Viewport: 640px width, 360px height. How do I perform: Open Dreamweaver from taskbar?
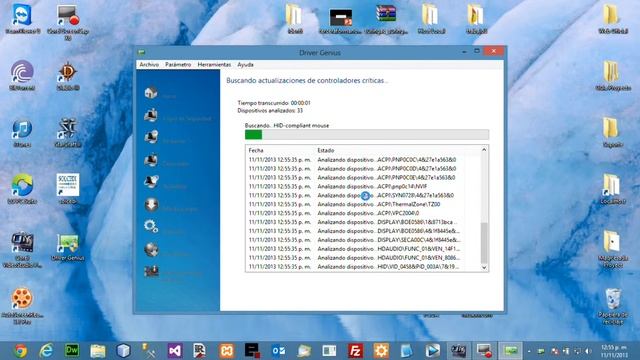[72, 351]
